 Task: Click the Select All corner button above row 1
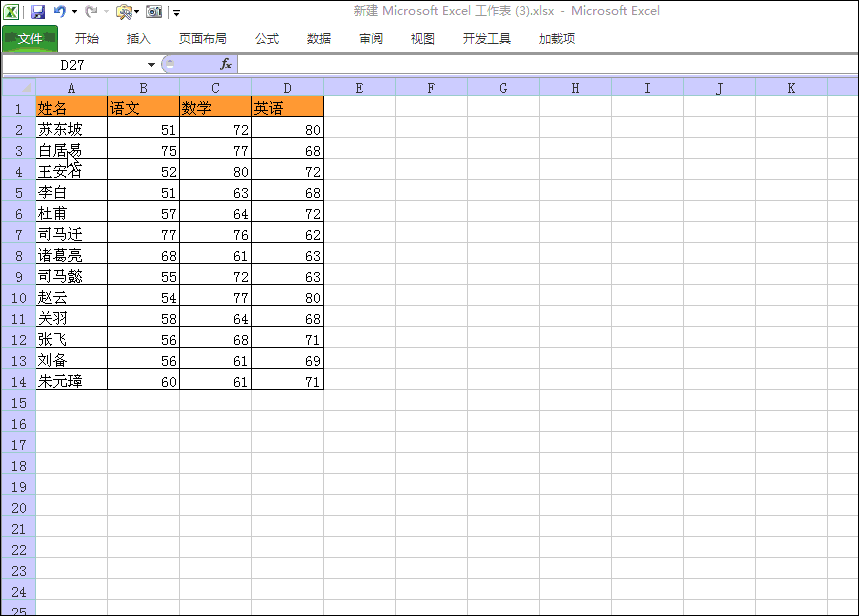coord(14,87)
